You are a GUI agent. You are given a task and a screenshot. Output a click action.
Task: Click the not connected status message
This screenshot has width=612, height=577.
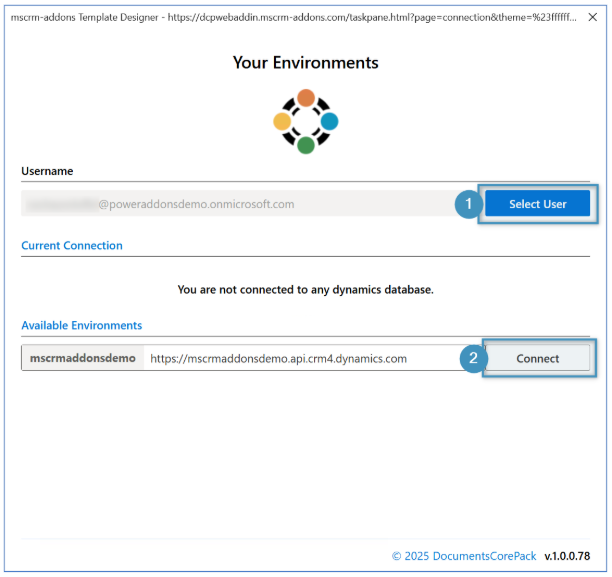click(x=306, y=290)
